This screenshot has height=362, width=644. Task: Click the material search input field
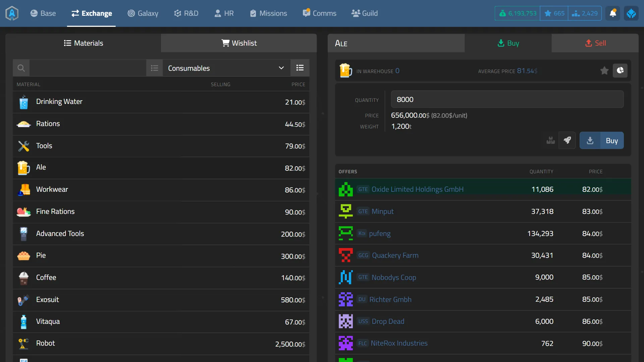[88, 68]
